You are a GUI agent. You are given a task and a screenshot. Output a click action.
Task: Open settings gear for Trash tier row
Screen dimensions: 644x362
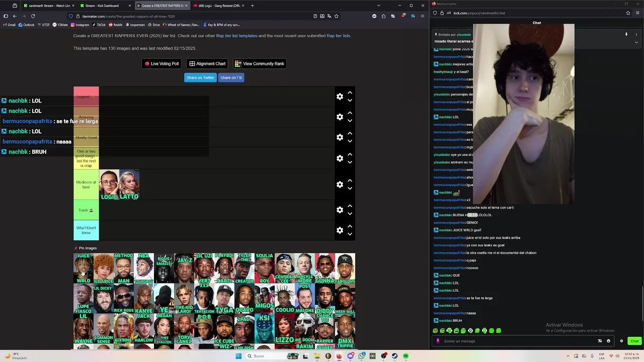coord(340,210)
